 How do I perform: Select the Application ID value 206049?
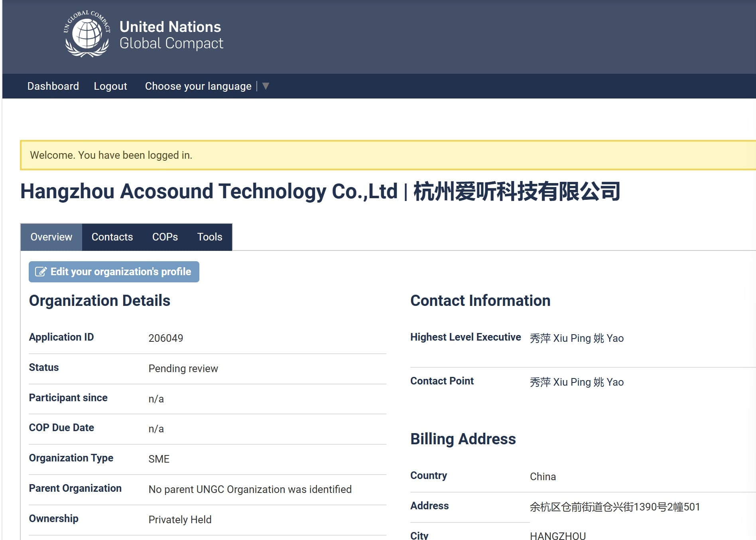click(x=166, y=338)
